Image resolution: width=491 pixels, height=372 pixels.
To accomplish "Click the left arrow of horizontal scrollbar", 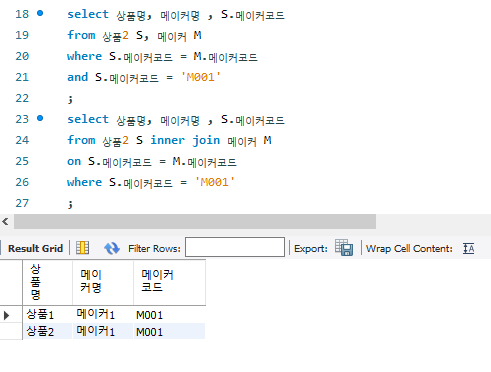I will click(x=5, y=222).
